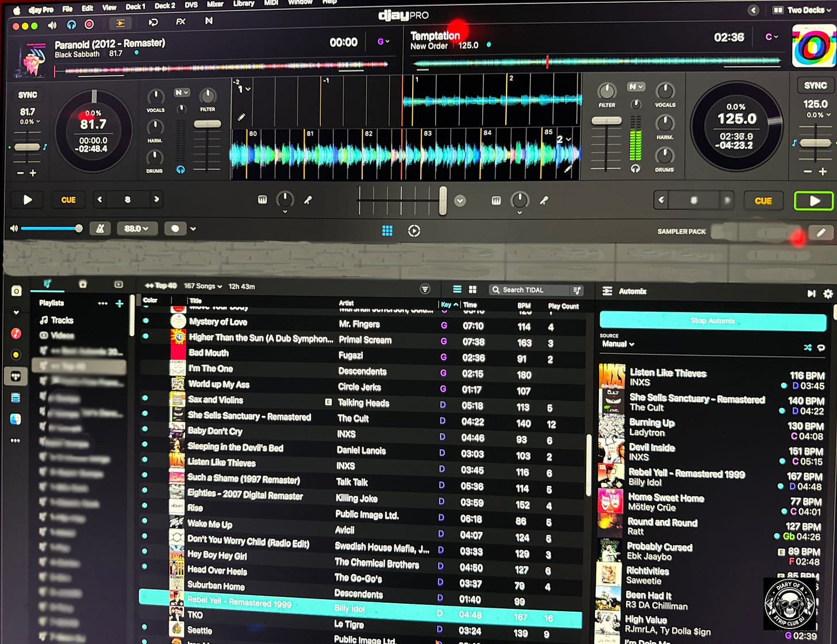Click the headphones pre-cue icon in top toolbar
This screenshot has width=837, height=644.
(x=71, y=25)
